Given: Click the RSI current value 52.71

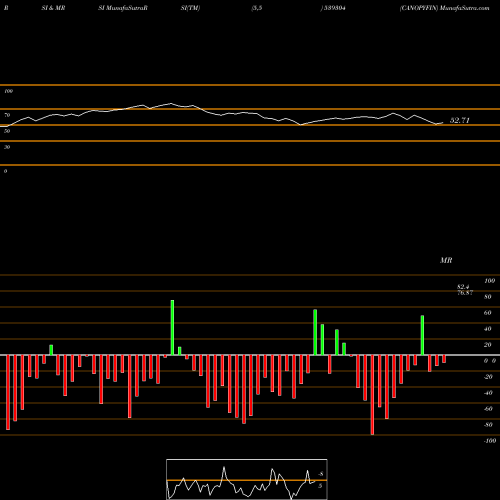Looking at the screenshot, I should 460,120.
